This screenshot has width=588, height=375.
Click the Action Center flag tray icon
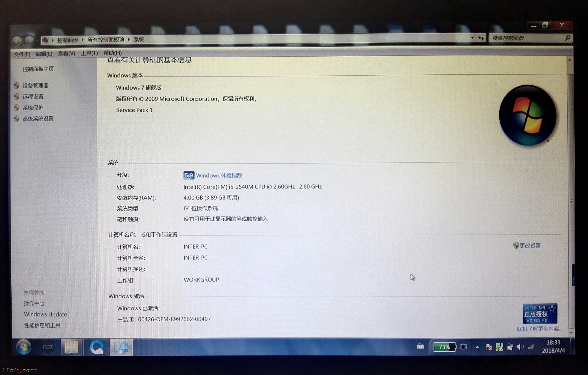click(489, 347)
